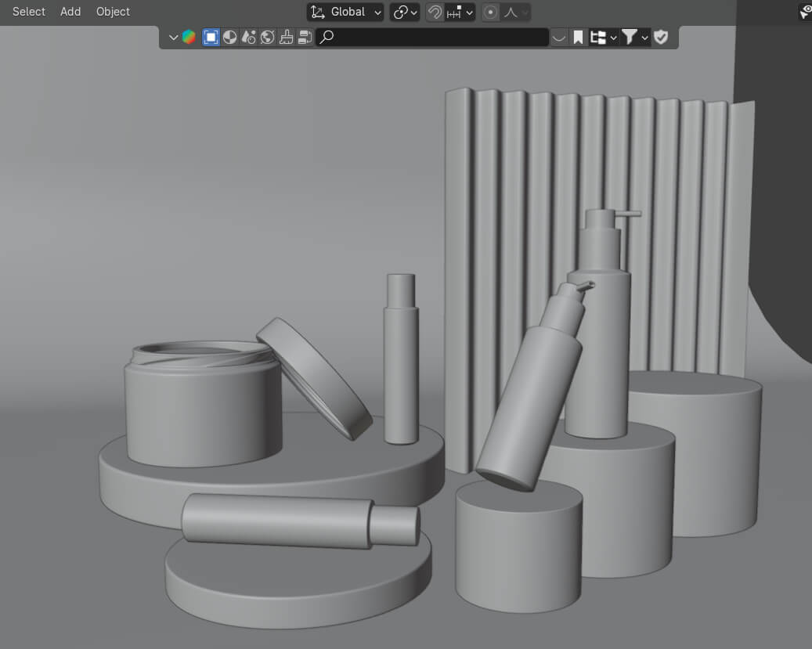Select the brush icon in asset bar
The height and width of the screenshot is (649, 812).
287,38
